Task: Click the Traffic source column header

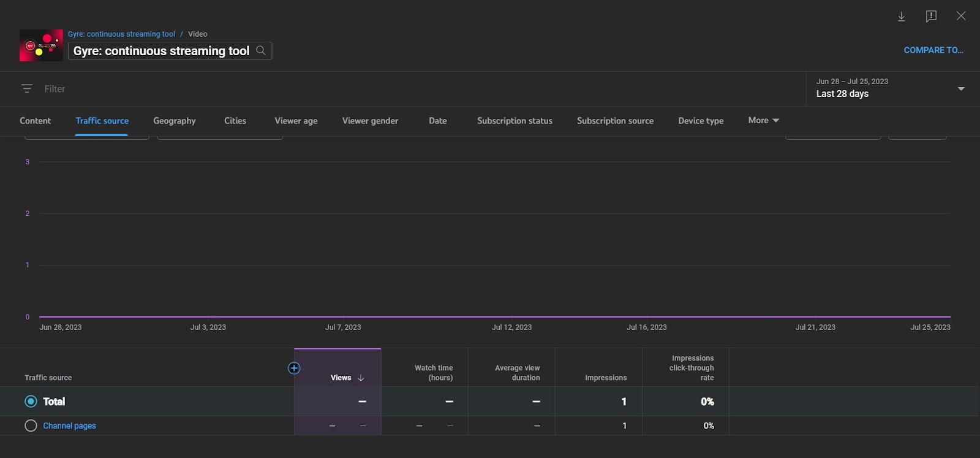Action: [x=48, y=378]
